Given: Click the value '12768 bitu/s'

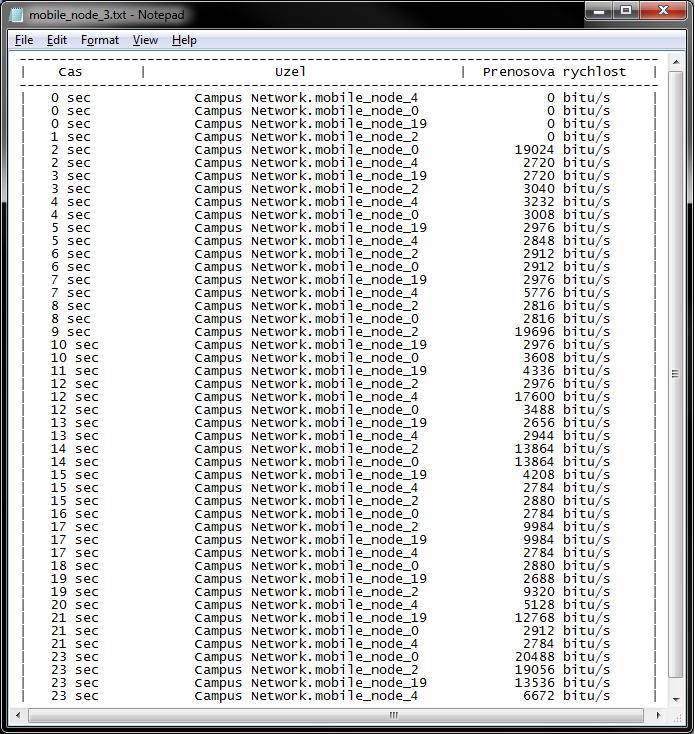Looking at the screenshot, I should click(x=562, y=618).
